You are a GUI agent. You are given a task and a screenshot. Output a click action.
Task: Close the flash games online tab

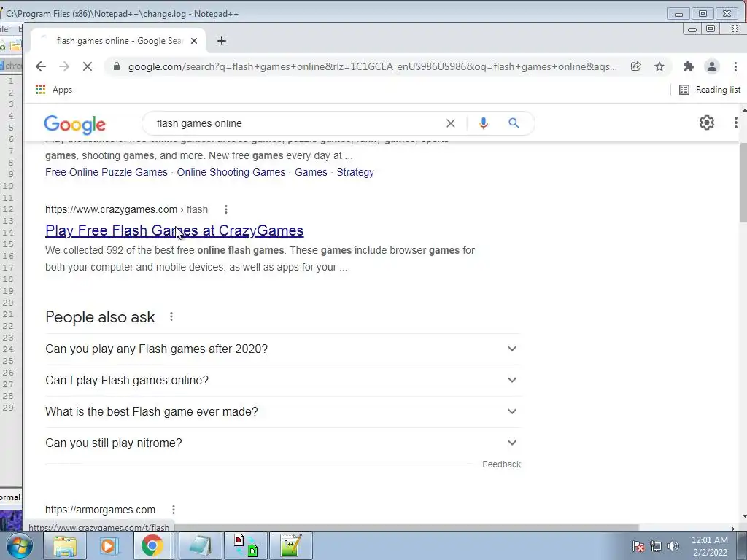tap(194, 41)
